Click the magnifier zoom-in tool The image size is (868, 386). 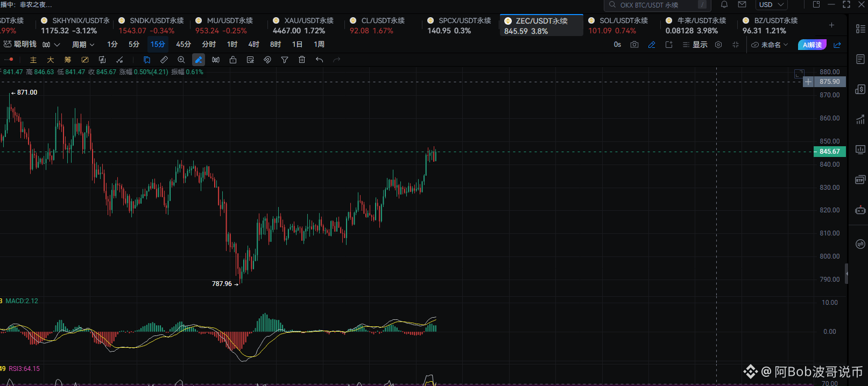tap(181, 60)
